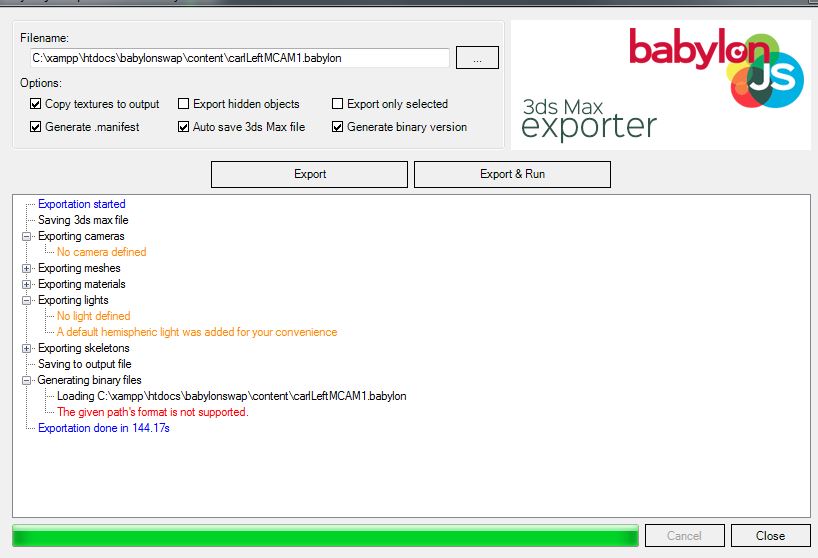Select the 'Exporting materials' row text
This screenshot has height=558, width=818.
[x=82, y=284]
